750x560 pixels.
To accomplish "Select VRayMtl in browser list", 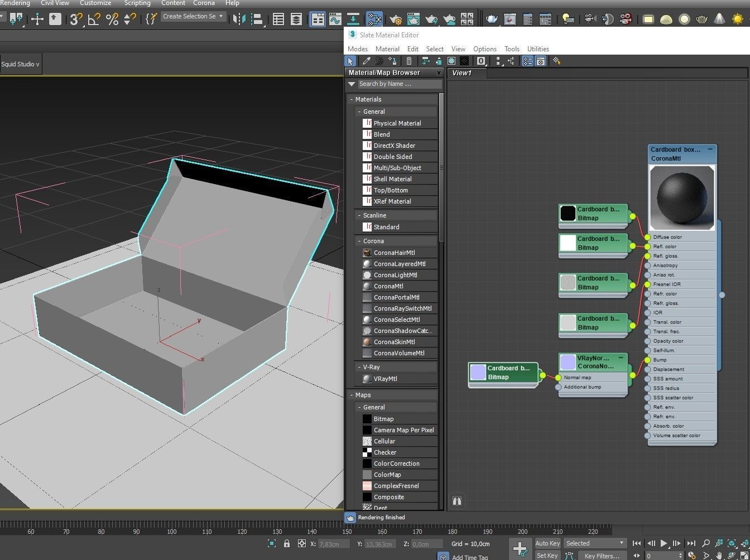I will (385, 379).
